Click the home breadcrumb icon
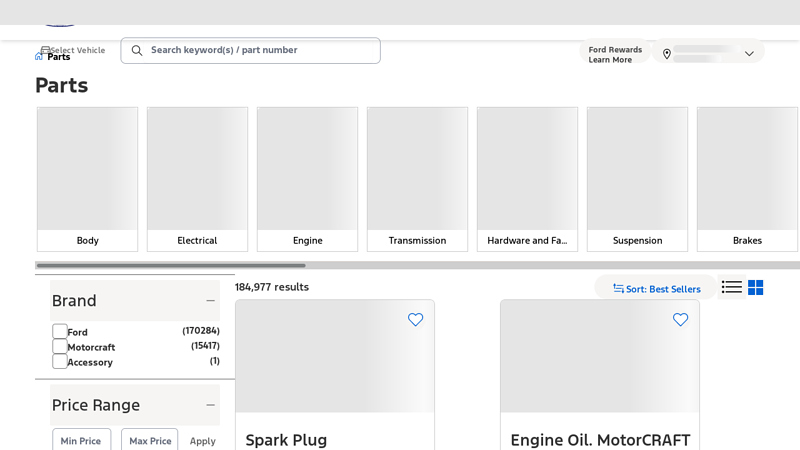 pyautogui.click(x=39, y=56)
